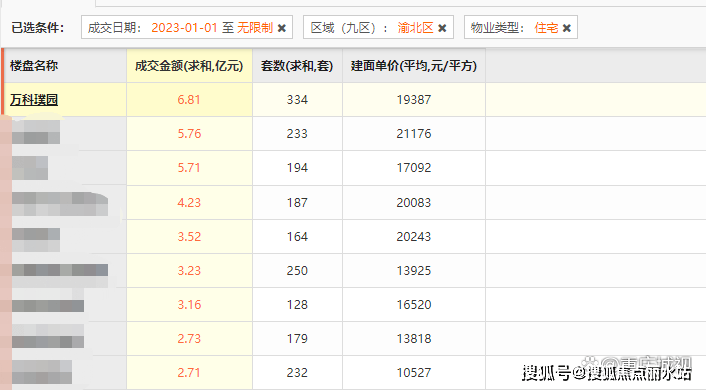Image resolution: width=706 pixels, height=390 pixels.
Task: Click the 233 units cell
Action: coord(297,134)
